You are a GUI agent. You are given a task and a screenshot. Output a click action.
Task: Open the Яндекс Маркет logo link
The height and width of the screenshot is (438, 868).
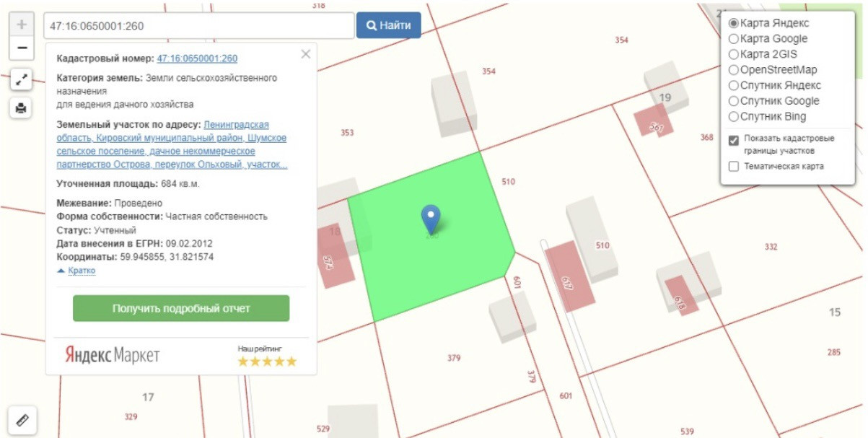click(113, 354)
